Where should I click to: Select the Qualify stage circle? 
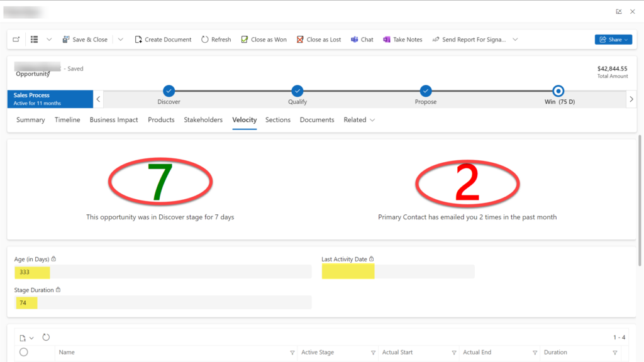(297, 90)
